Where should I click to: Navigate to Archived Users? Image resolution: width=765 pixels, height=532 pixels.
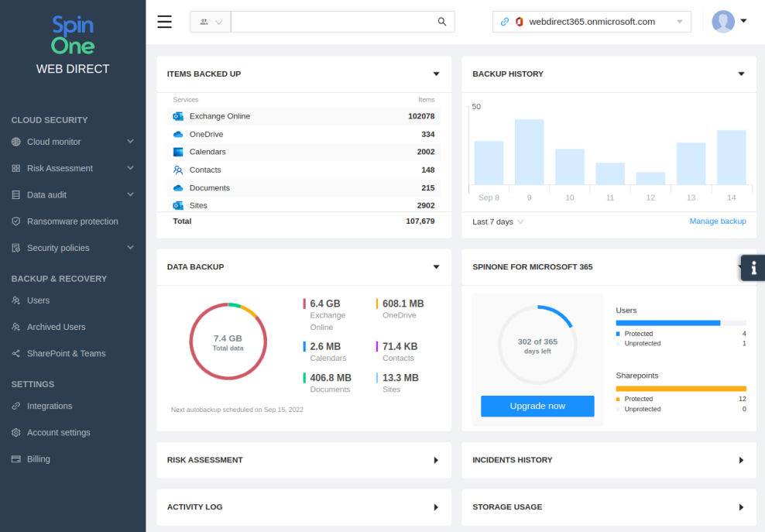[56, 327]
